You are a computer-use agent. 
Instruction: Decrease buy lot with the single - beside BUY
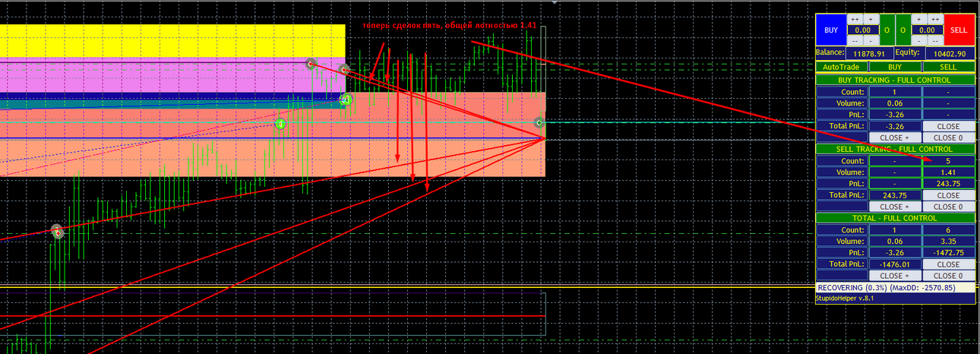[871, 40]
